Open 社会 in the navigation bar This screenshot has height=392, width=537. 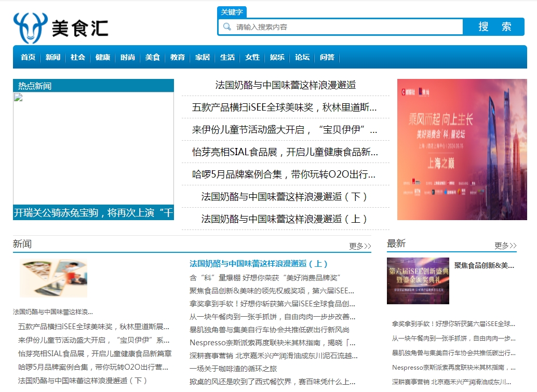[78, 57]
